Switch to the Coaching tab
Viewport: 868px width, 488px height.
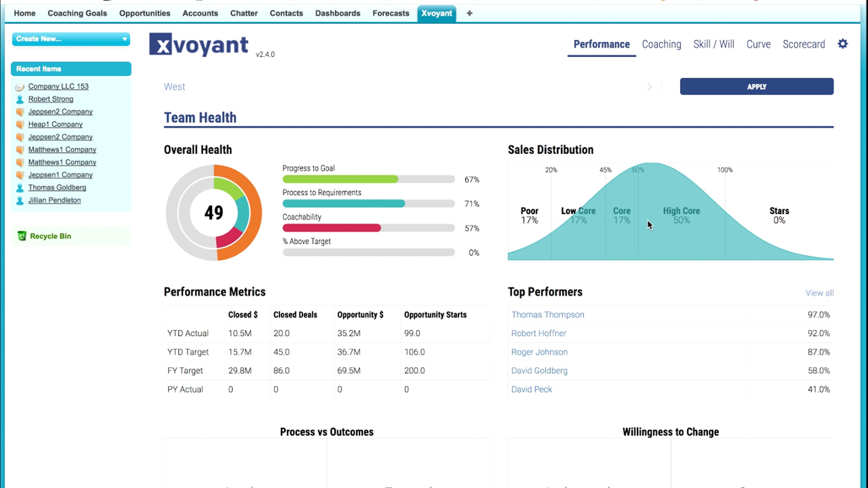point(661,44)
